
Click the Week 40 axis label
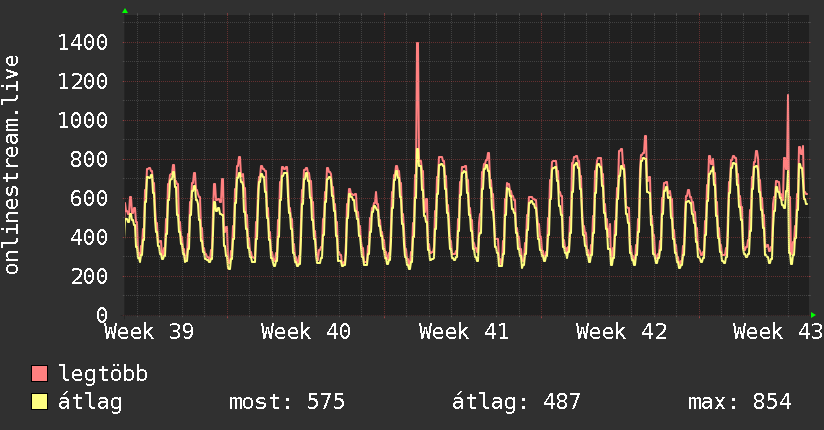[306, 332]
